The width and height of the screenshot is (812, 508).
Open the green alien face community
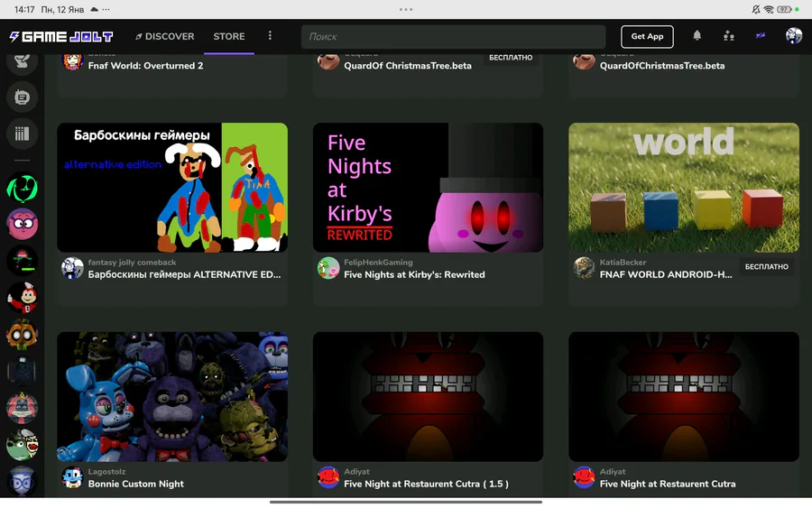[23, 188]
